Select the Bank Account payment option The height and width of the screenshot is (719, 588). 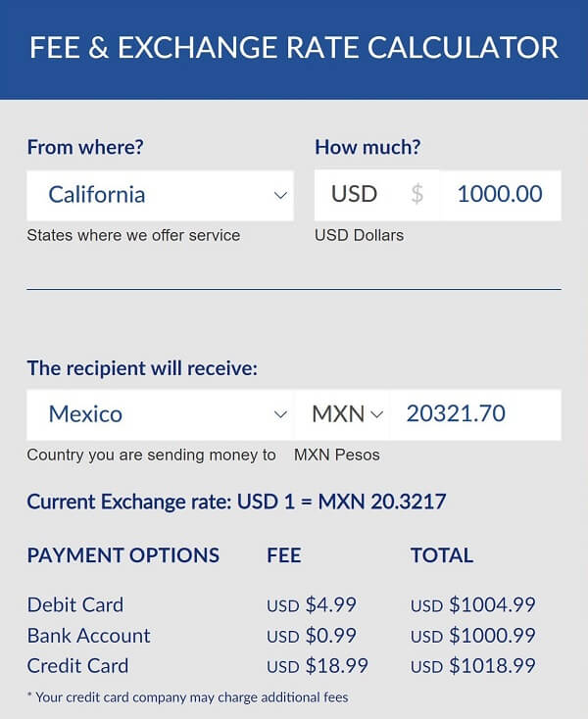point(89,636)
